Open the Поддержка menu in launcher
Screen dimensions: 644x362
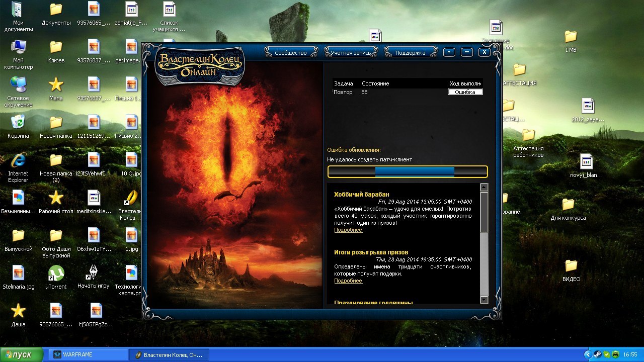pyautogui.click(x=411, y=52)
